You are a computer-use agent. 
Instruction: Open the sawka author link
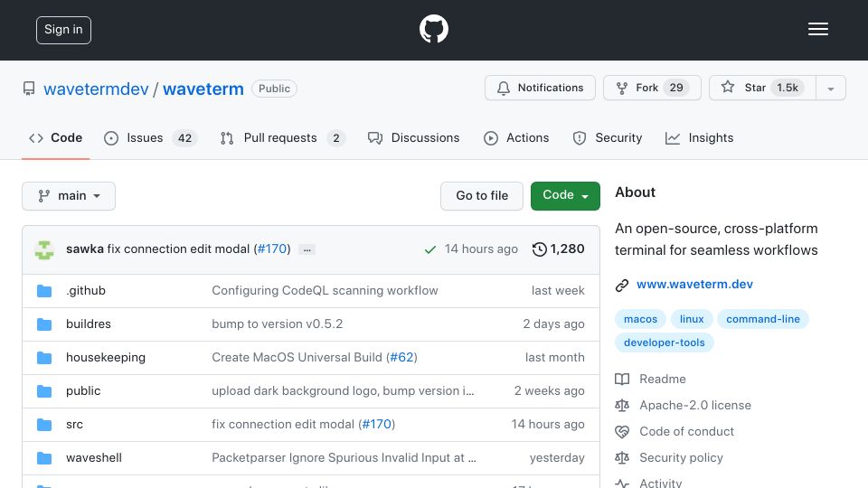pos(85,249)
